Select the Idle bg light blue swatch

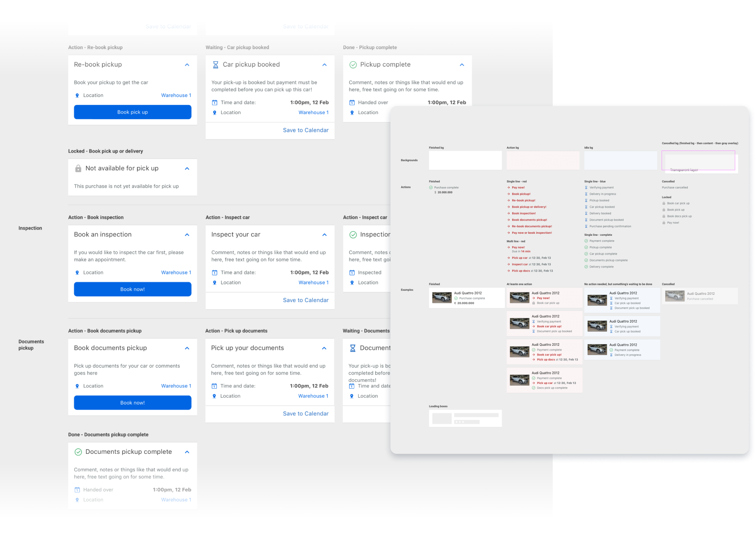tap(620, 160)
